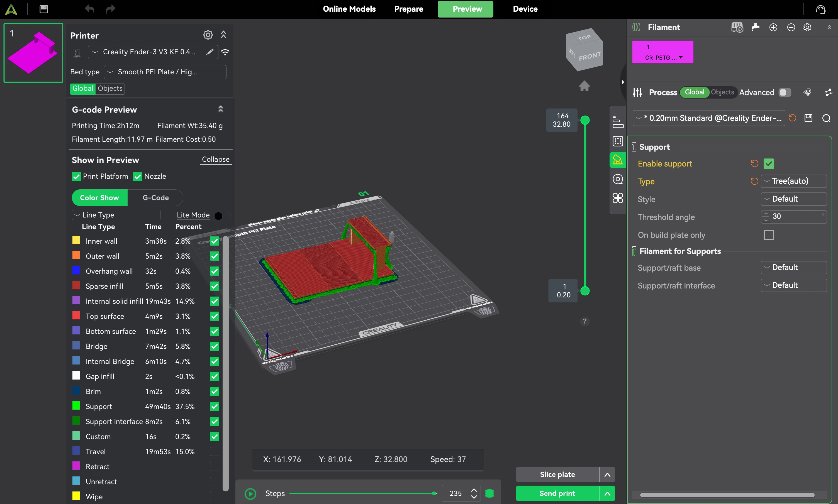Switch to the Prepare tab
Viewport: 838px width, 504px height.
click(x=409, y=9)
